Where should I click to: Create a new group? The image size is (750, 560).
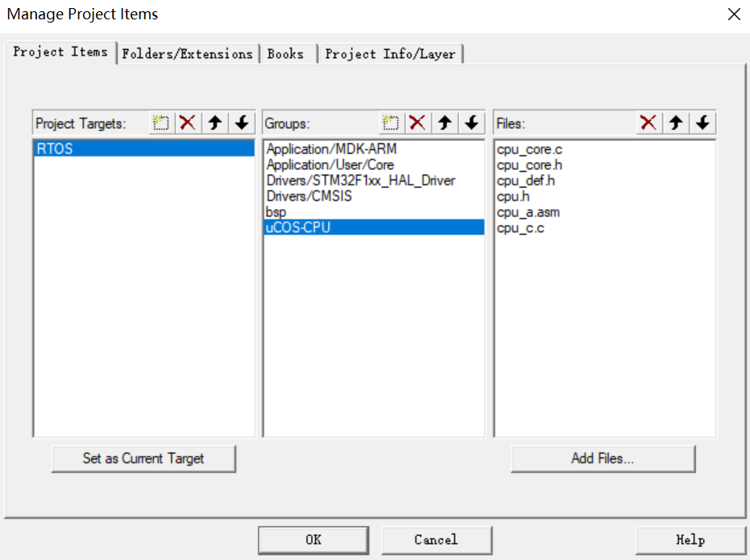coord(391,122)
